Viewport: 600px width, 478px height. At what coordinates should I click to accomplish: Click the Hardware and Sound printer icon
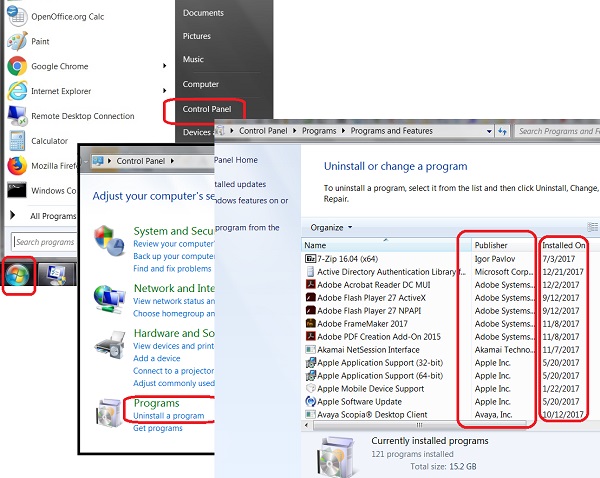110,345
